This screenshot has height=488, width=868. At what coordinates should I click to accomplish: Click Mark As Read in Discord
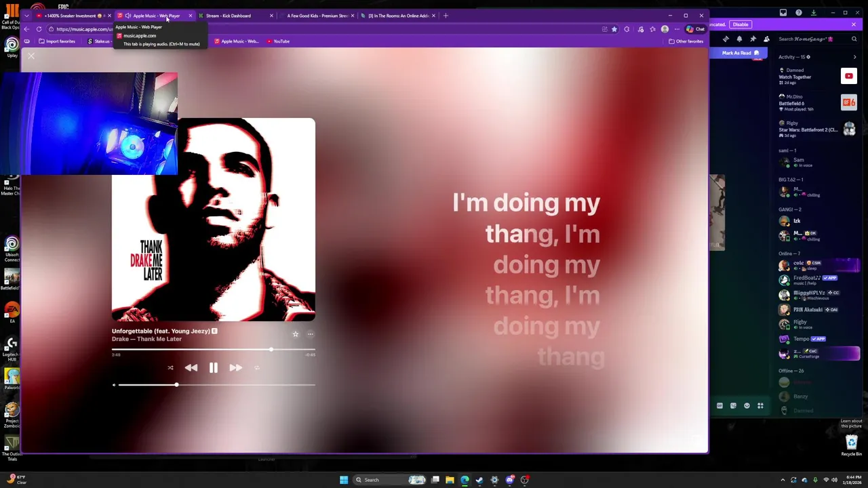click(740, 53)
